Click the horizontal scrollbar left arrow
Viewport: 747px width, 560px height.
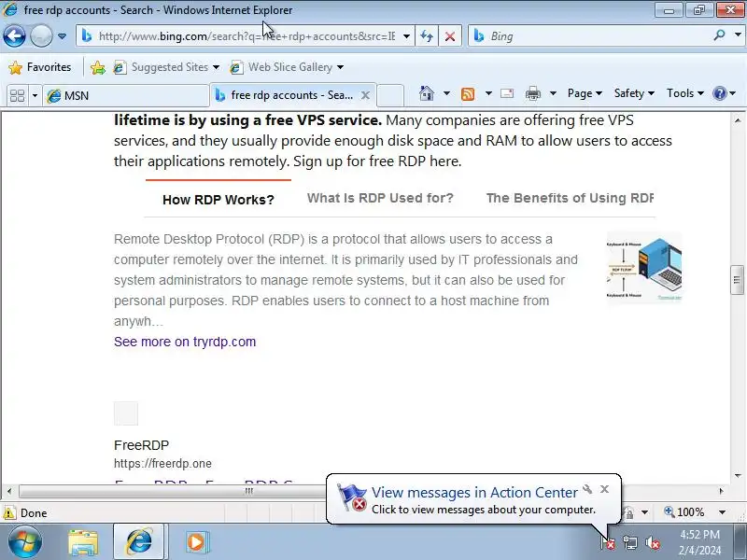click(x=9, y=491)
